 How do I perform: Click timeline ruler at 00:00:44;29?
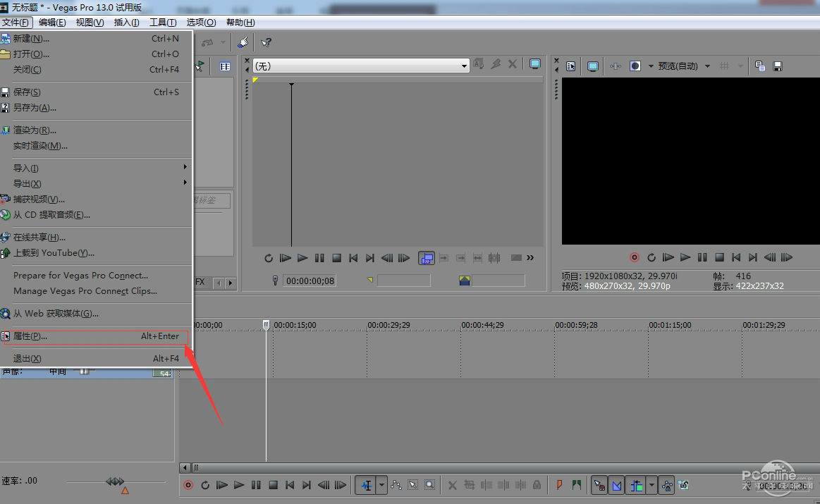tap(482, 325)
